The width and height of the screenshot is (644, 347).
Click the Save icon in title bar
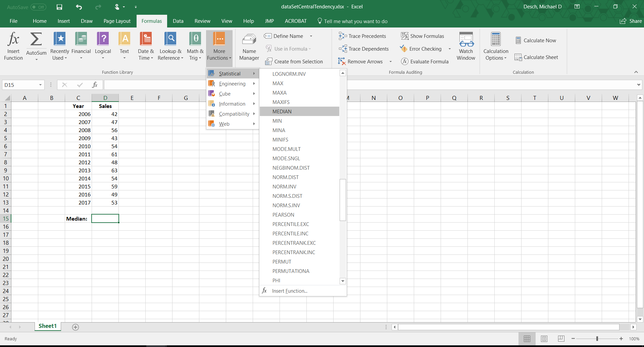point(59,7)
